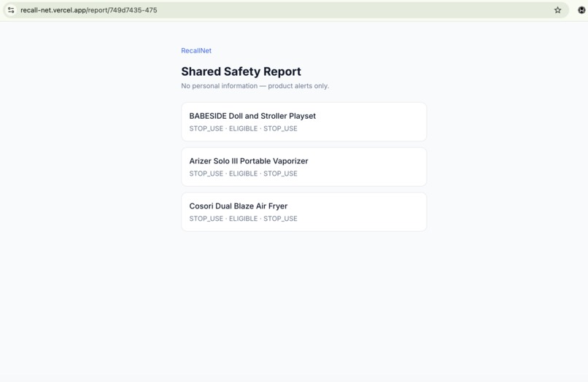Select status line under Arizer Solo III
Image resolution: width=588 pixels, height=382 pixels.
(243, 174)
